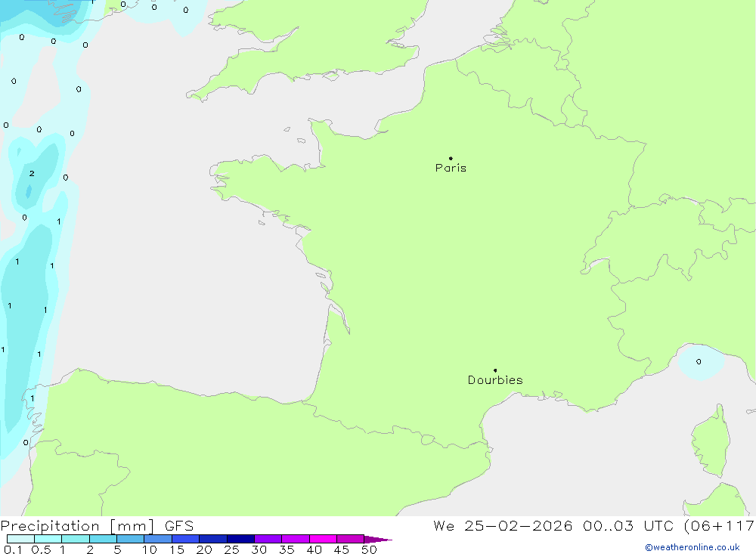Click the dark blue 20-25 legend swatch

pos(212,539)
